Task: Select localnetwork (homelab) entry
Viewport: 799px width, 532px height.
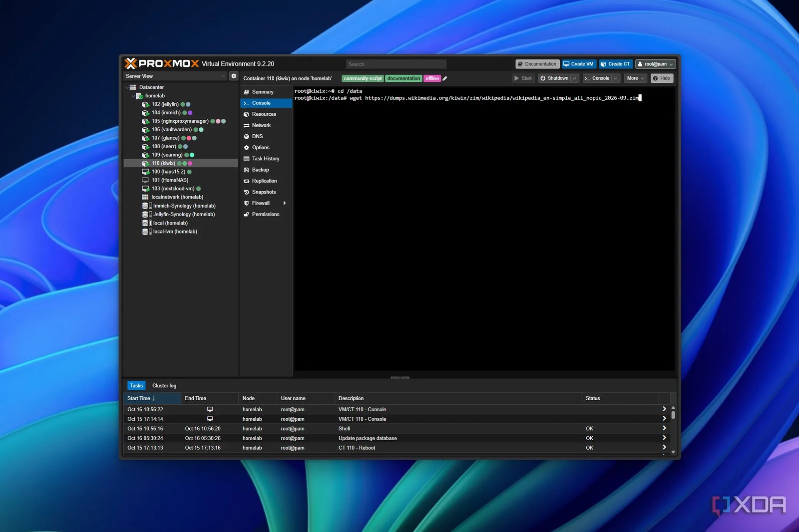Action: pos(177,197)
